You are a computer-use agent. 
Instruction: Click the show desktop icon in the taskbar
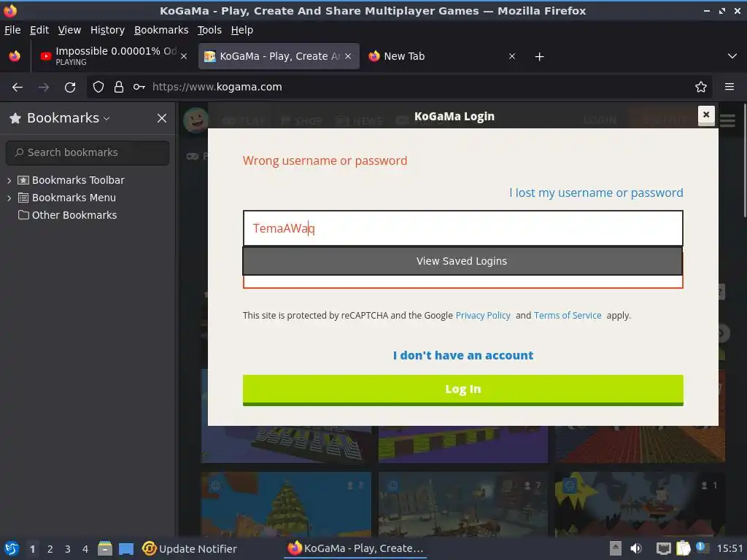coord(126,548)
